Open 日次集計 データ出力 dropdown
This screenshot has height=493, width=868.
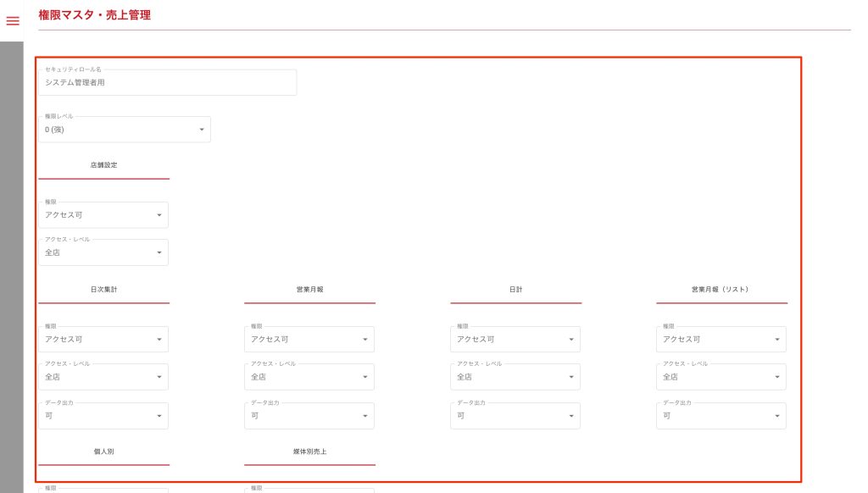tap(103, 416)
